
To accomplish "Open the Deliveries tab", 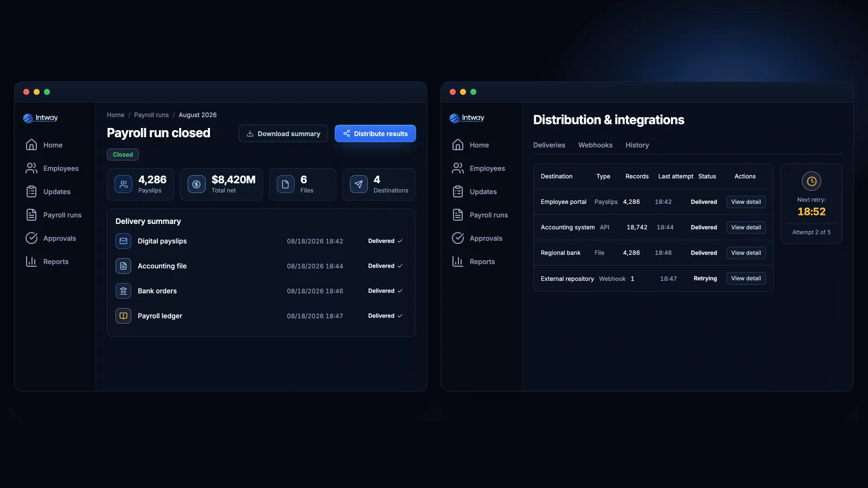I will 549,145.
